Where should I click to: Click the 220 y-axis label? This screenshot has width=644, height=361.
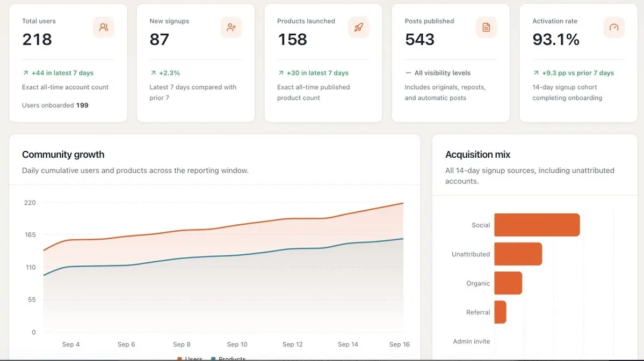(30, 203)
